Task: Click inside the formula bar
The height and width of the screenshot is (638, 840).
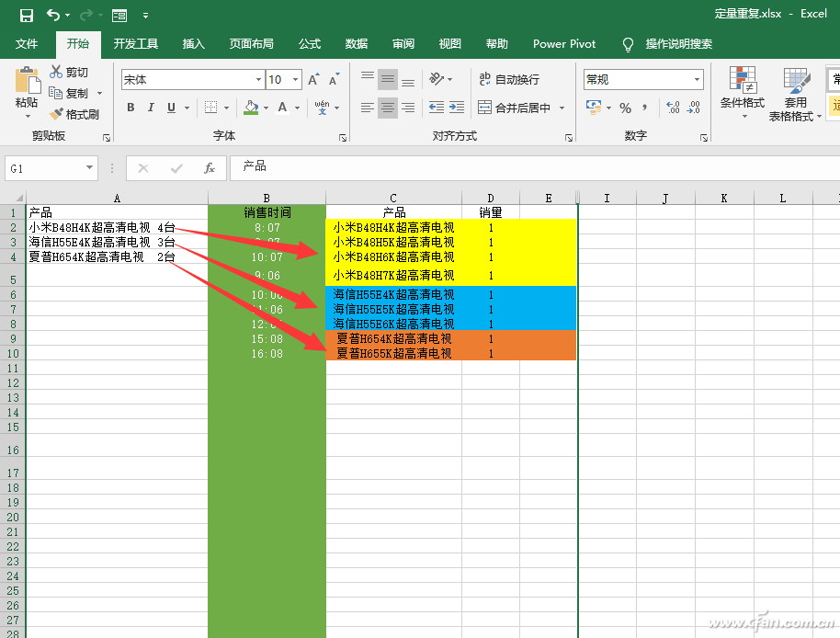Action: pos(535,167)
